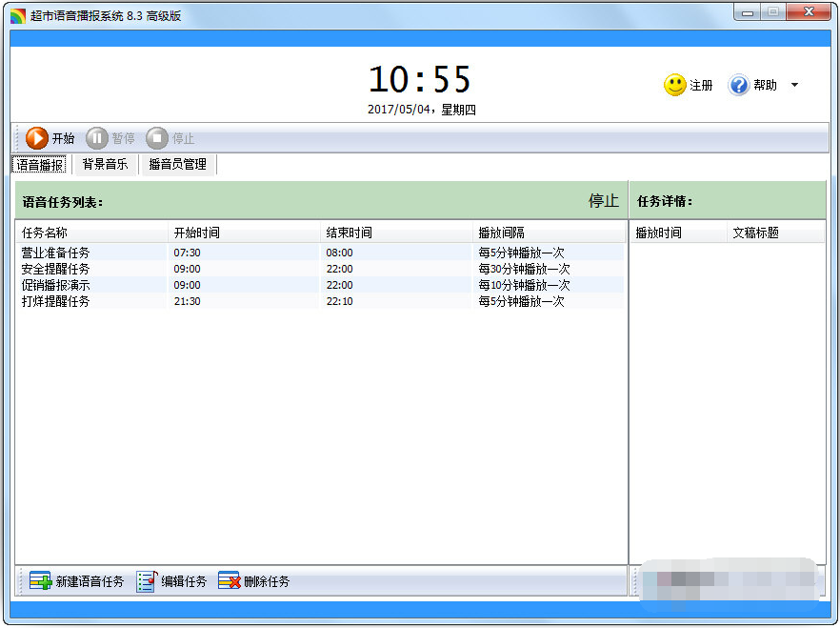Click the 编辑任务 edit task icon

[x=144, y=580]
